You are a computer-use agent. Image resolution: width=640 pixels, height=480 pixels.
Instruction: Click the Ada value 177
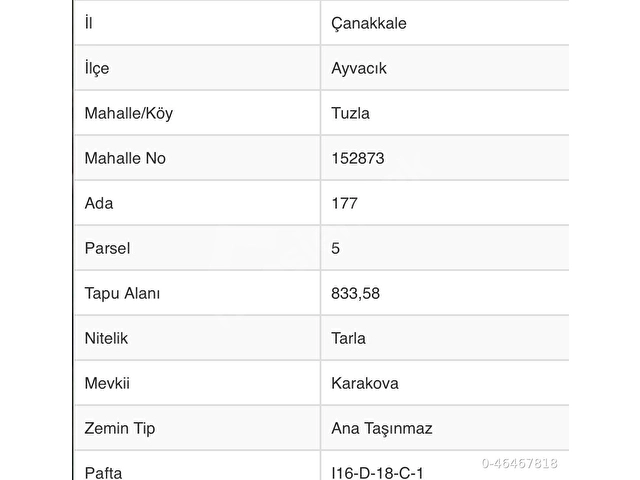click(x=344, y=203)
